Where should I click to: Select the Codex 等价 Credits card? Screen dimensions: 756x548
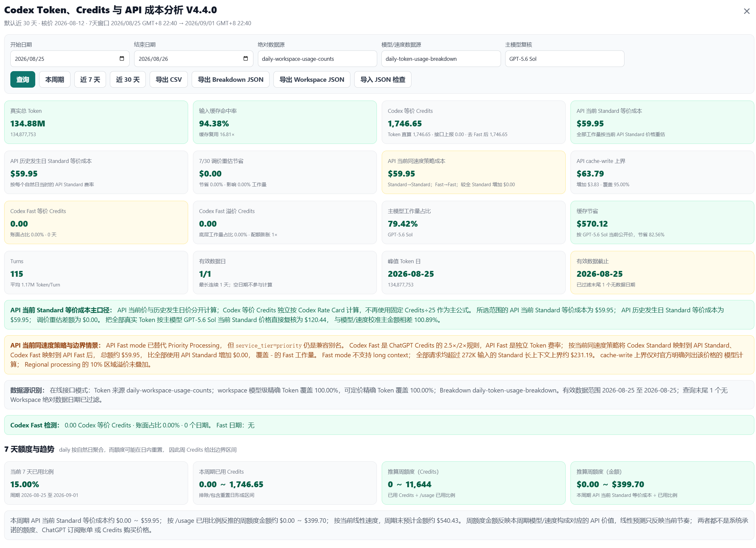tap(473, 122)
